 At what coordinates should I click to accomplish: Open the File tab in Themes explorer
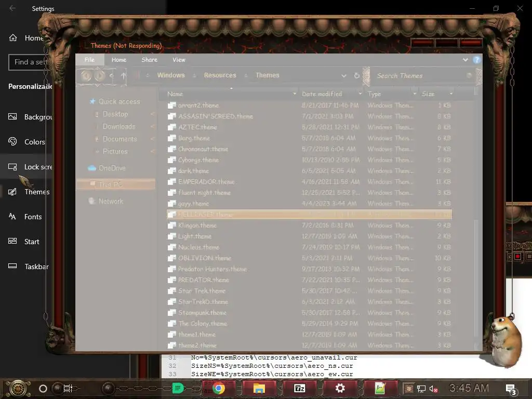coord(89,60)
